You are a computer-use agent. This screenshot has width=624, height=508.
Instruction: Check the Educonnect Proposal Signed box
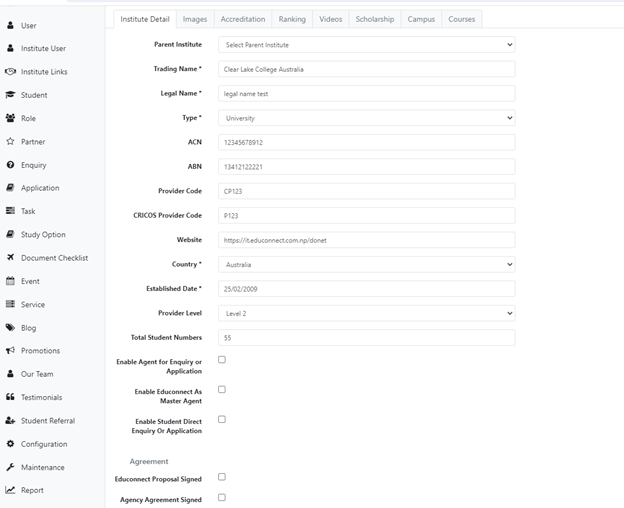(222, 477)
